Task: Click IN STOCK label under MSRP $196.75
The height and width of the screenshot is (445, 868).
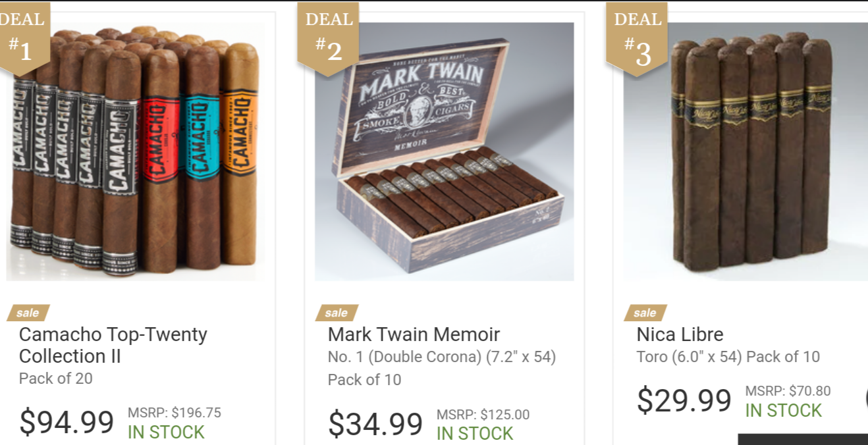Action: click(x=166, y=432)
